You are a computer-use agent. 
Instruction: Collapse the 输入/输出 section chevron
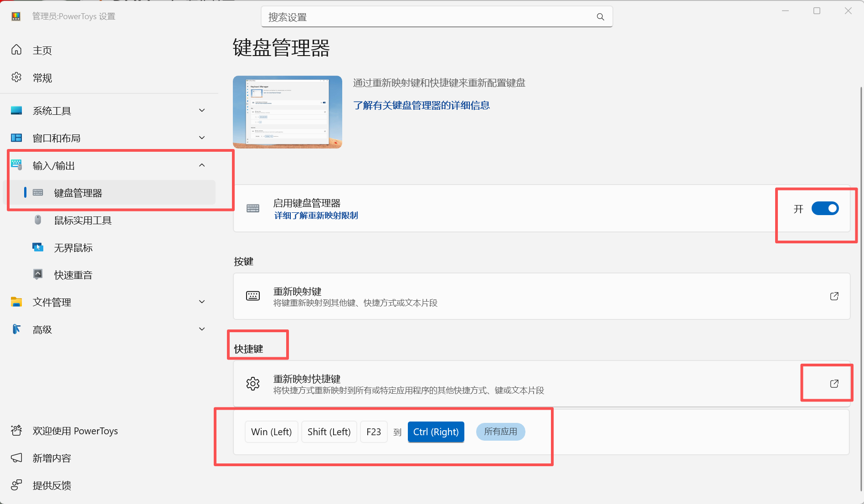tap(202, 165)
